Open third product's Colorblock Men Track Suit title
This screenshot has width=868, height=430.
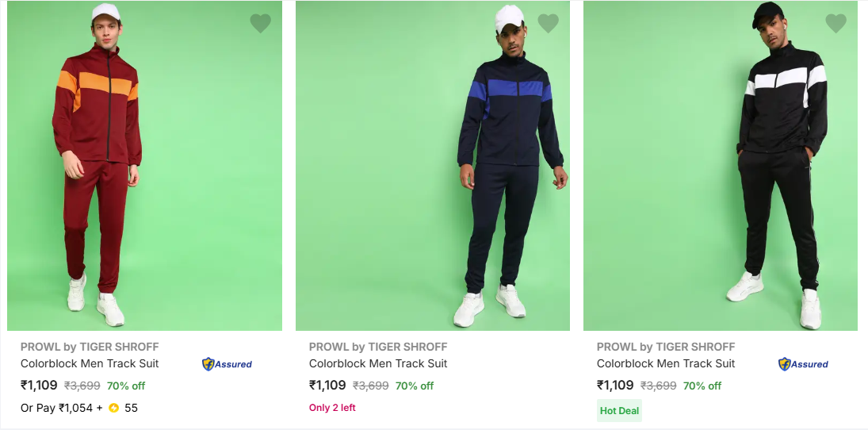pyautogui.click(x=666, y=363)
